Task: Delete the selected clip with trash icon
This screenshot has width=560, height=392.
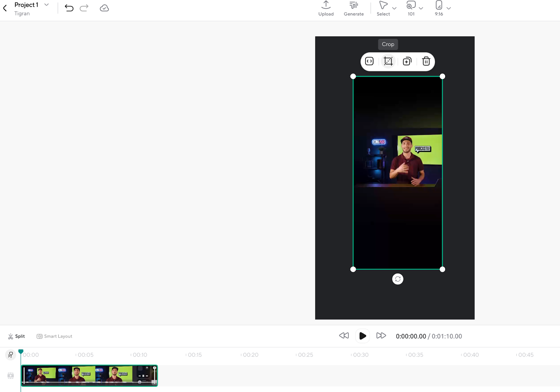Action: point(426,61)
